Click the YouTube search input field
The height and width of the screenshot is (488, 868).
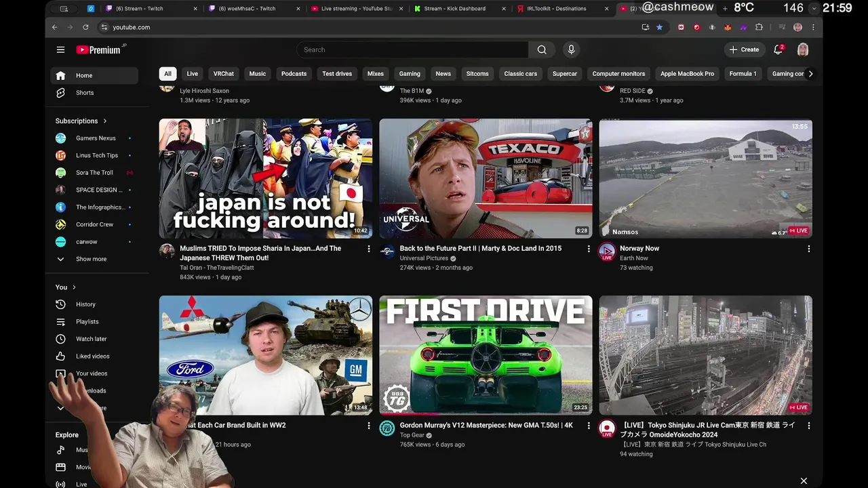tap(412, 49)
